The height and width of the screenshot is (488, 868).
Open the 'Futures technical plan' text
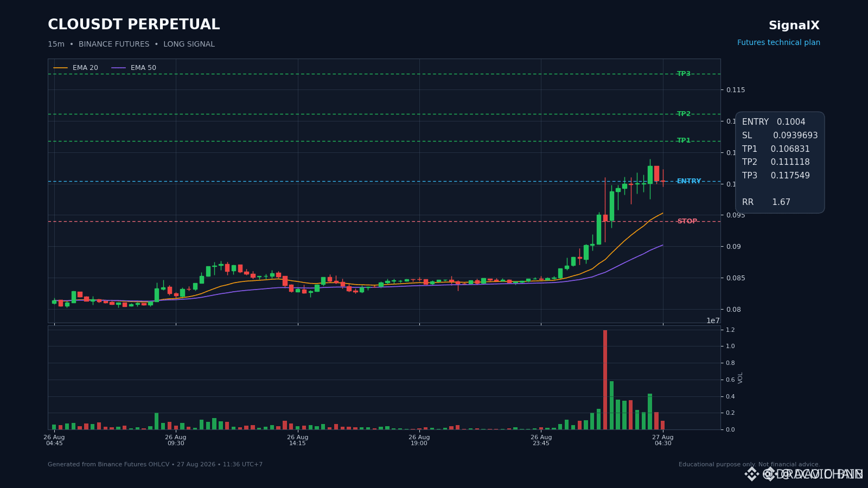[778, 43]
